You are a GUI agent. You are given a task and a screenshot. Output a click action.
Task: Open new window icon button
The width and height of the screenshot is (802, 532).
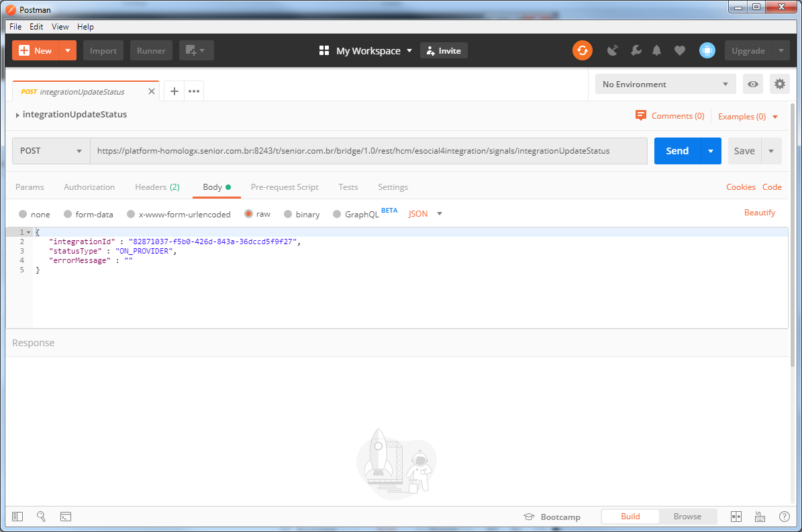(196, 50)
